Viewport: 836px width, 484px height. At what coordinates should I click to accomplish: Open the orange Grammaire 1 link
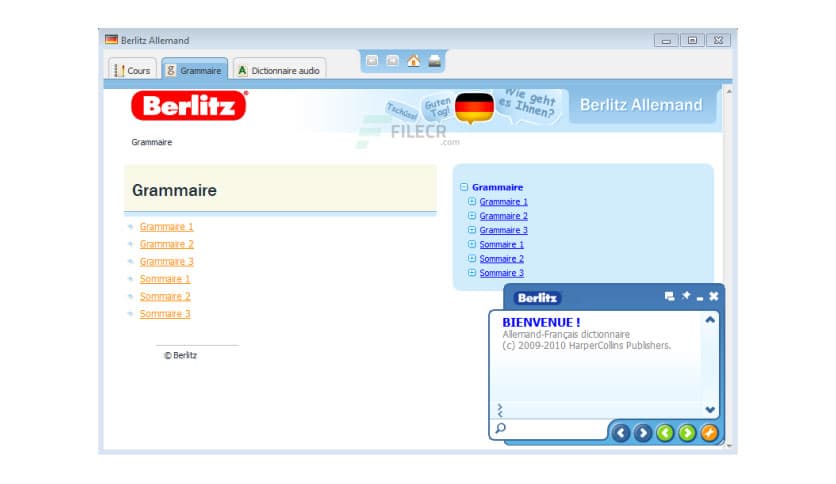coord(166,227)
